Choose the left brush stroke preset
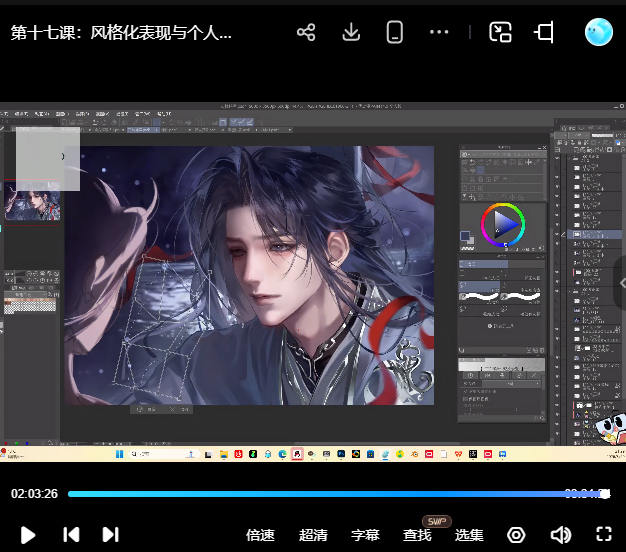The width and height of the screenshot is (626, 552). 479,296
